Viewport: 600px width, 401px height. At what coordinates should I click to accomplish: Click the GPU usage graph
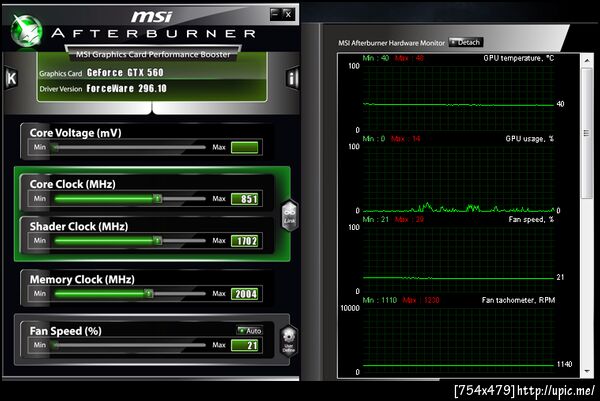458,178
